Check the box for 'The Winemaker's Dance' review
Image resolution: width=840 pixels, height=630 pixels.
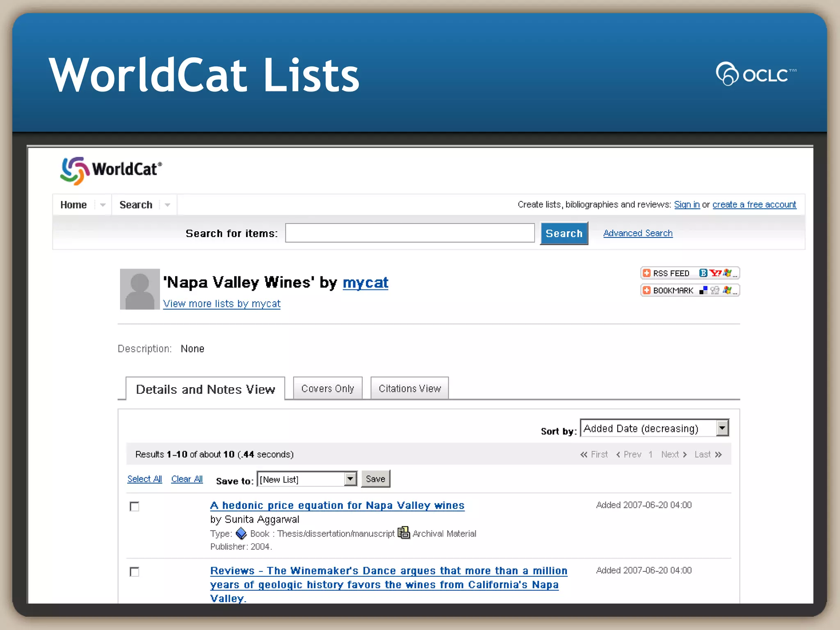(135, 572)
